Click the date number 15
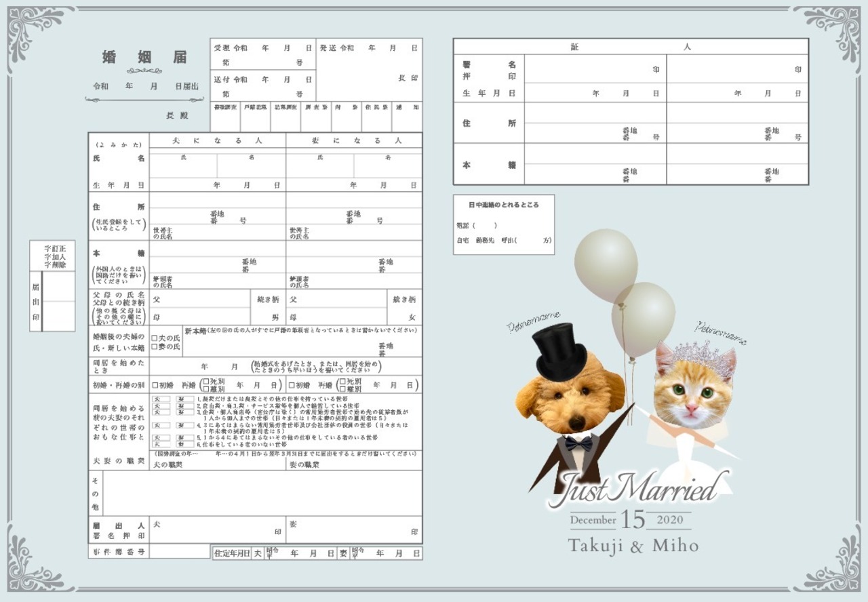This screenshot has width=868, height=602. tap(633, 520)
